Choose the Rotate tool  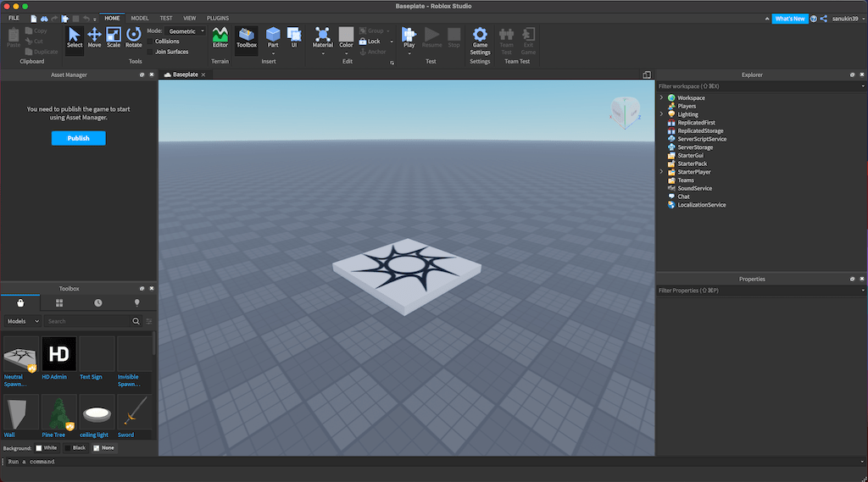[133, 37]
